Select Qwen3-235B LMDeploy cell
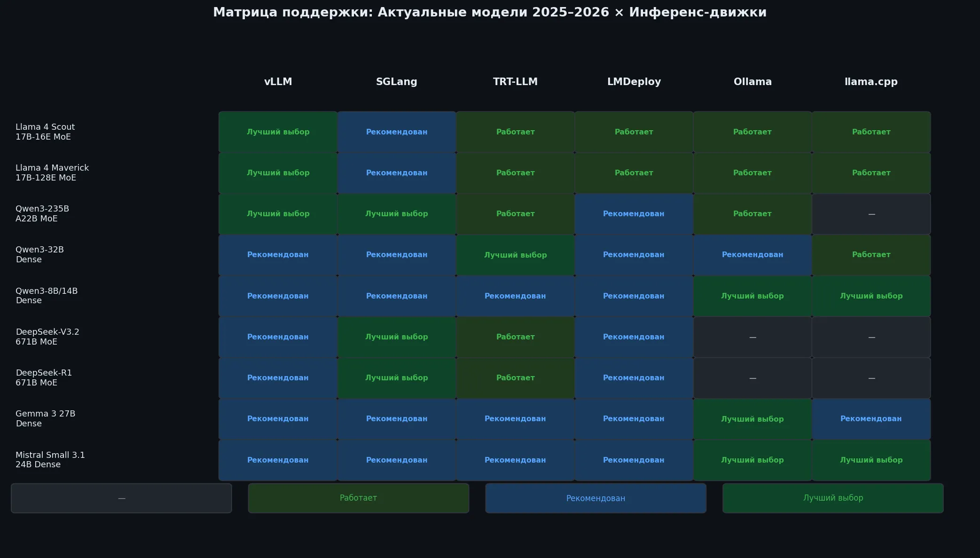This screenshot has height=558, width=980. click(634, 214)
